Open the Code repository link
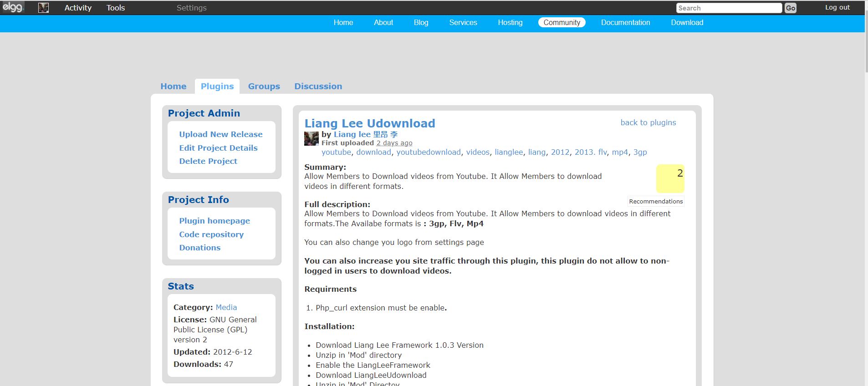 point(211,234)
